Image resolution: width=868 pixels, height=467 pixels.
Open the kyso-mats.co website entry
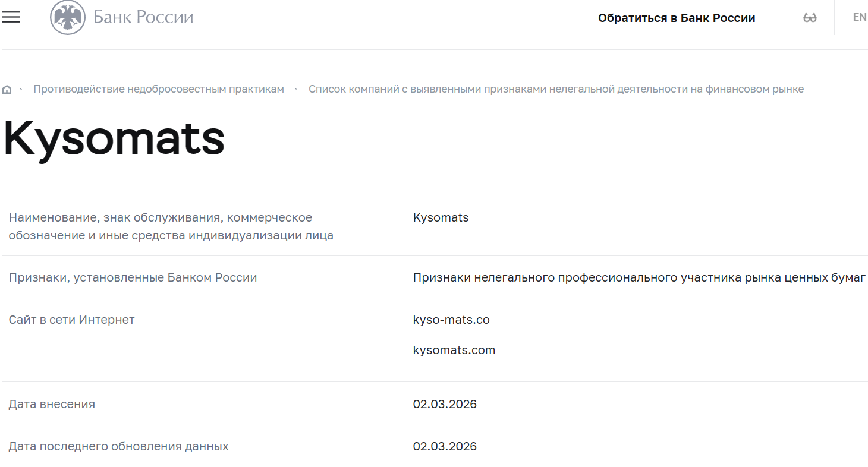click(x=451, y=320)
